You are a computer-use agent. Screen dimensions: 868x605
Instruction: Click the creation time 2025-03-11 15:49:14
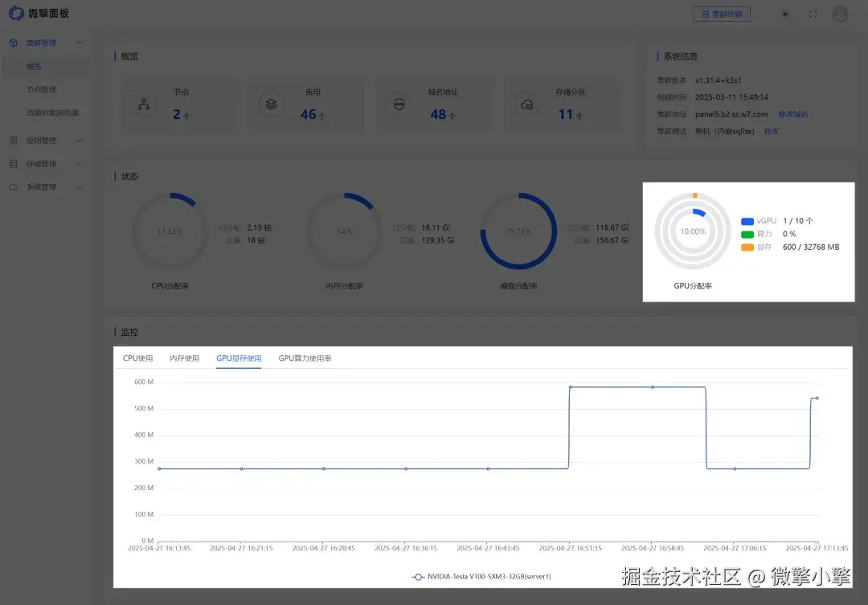tap(731, 97)
